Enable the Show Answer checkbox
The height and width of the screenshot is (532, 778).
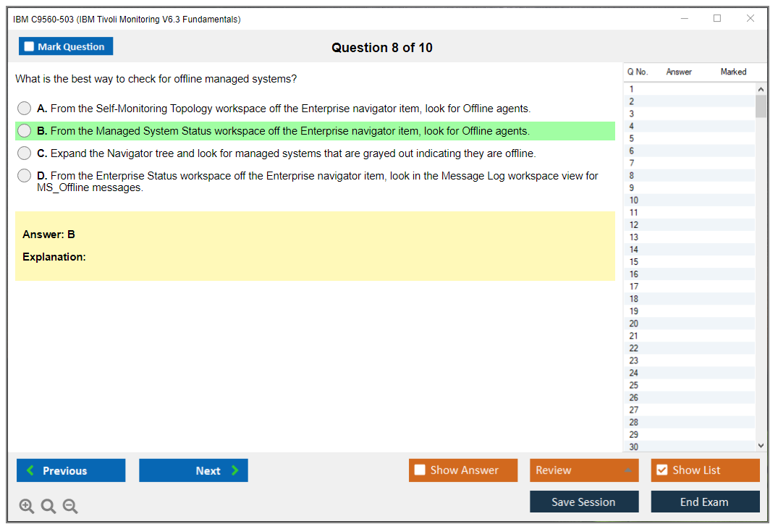tap(420, 470)
